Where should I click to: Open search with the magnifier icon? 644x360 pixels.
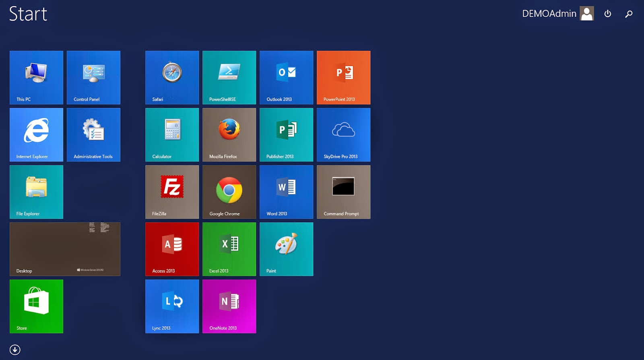[x=629, y=14]
